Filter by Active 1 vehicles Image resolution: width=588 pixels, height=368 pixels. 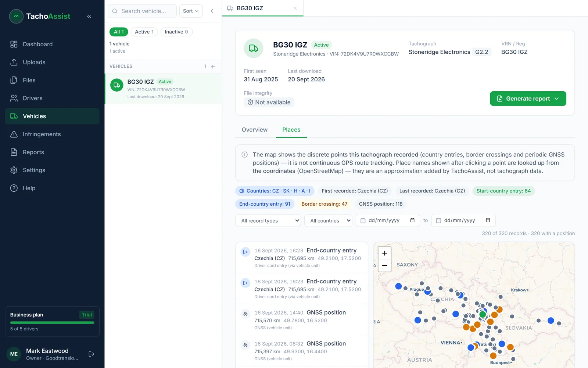click(x=144, y=32)
